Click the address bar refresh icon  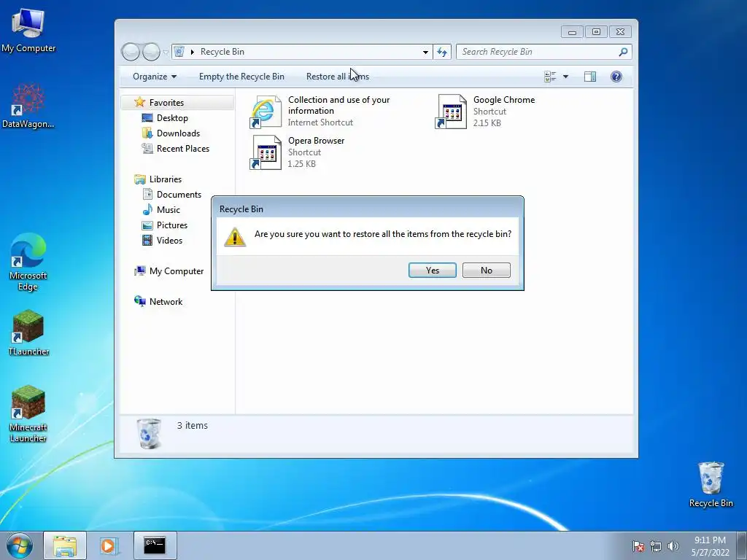442,52
